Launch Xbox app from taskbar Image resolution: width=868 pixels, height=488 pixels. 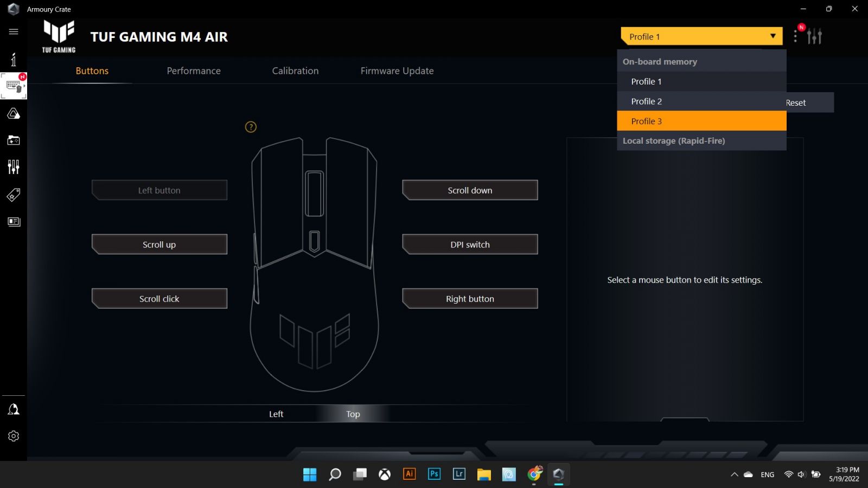pos(385,474)
